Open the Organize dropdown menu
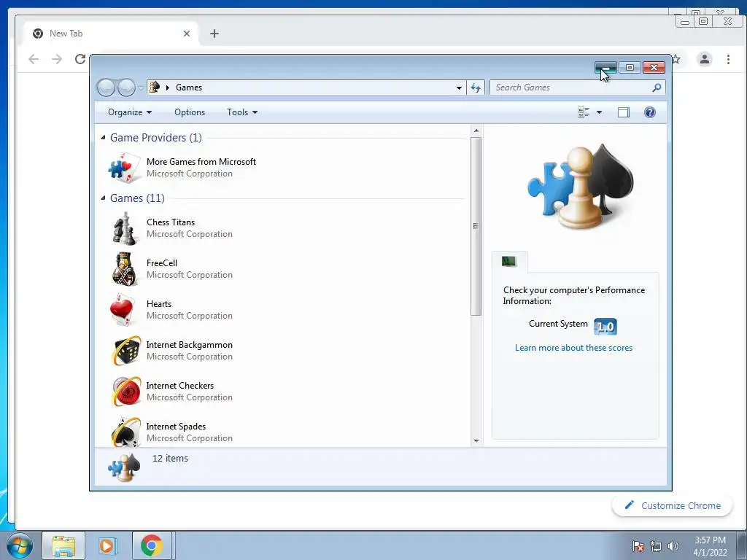 (x=130, y=112)
